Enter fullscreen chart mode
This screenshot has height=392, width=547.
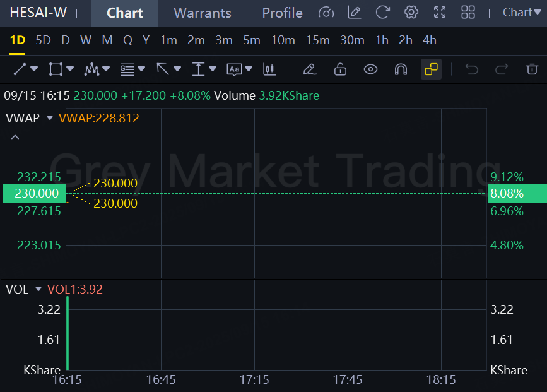click(x=440, y=13)
